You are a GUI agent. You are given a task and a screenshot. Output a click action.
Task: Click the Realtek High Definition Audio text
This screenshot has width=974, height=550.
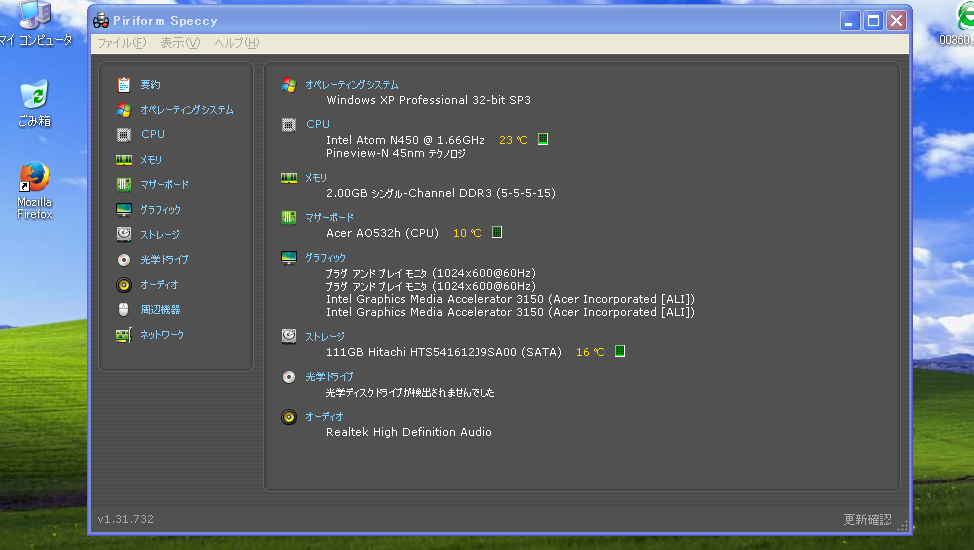click(x=409, y=432)
